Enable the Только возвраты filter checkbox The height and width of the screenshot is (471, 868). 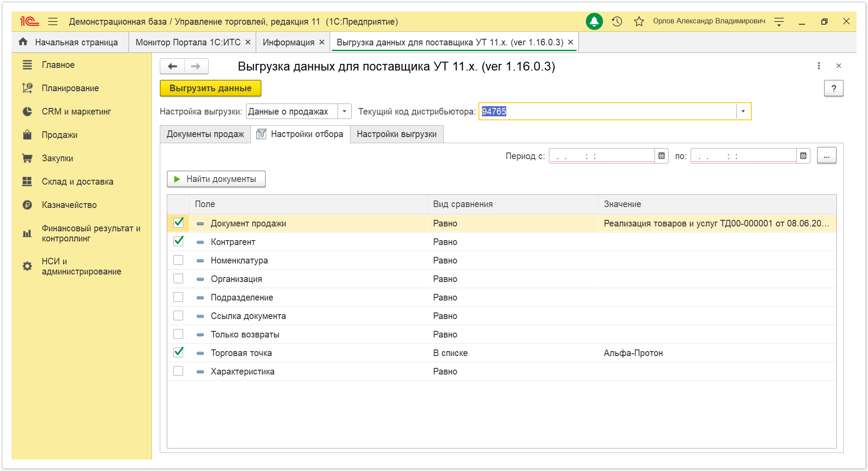coord(178,334)
